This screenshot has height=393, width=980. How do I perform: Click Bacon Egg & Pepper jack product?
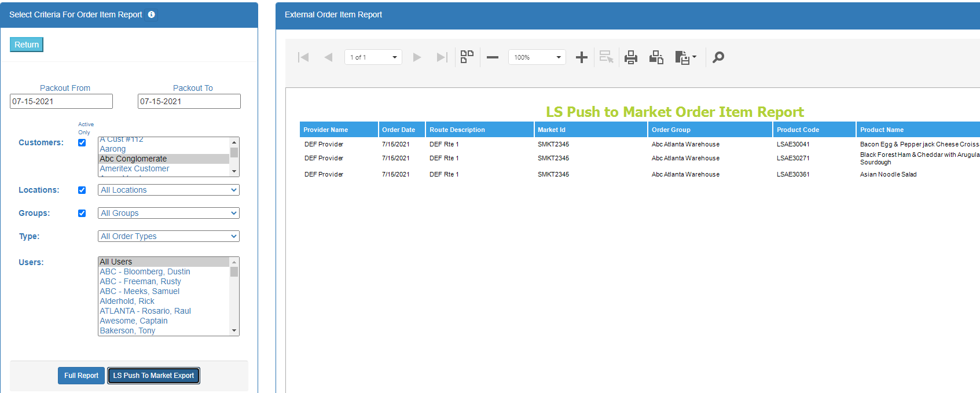(x=920, y=144)
